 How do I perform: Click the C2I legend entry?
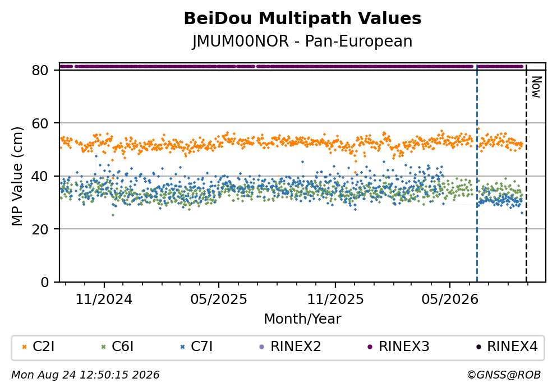[38, 347]
